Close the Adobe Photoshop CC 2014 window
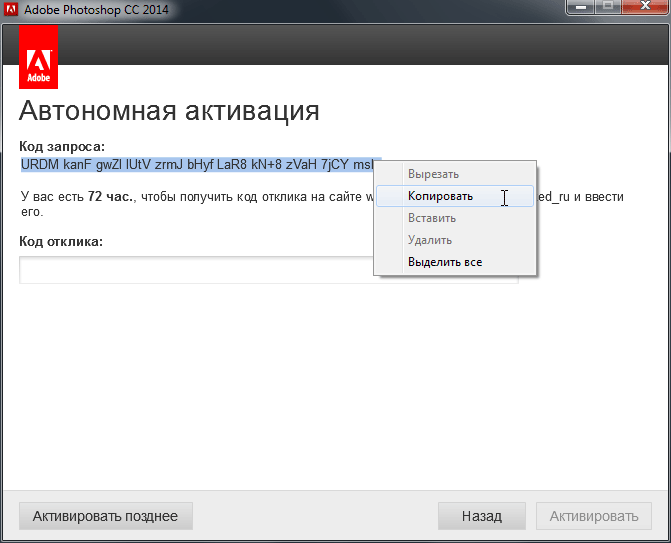Screen dimensions: 671x543 pyautogui.click(x=645, y=7)
